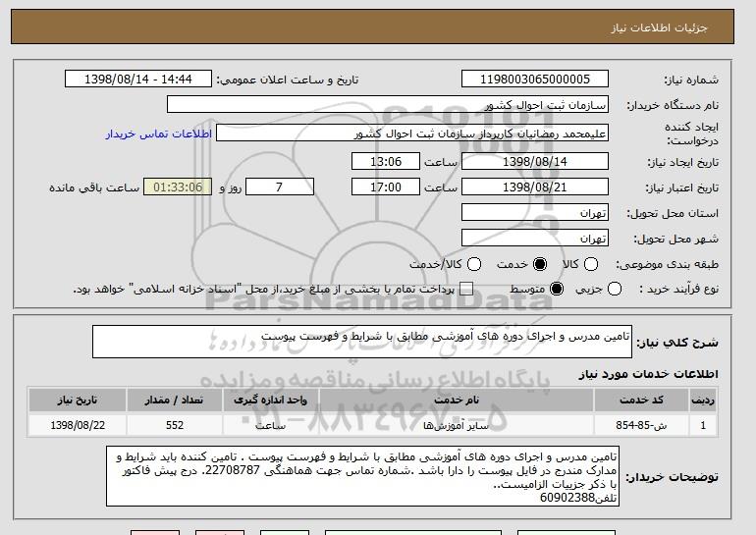Viewport: 756px width, 535px height.
Task: Click validity date field 1398/08/21
Action: 535,187
